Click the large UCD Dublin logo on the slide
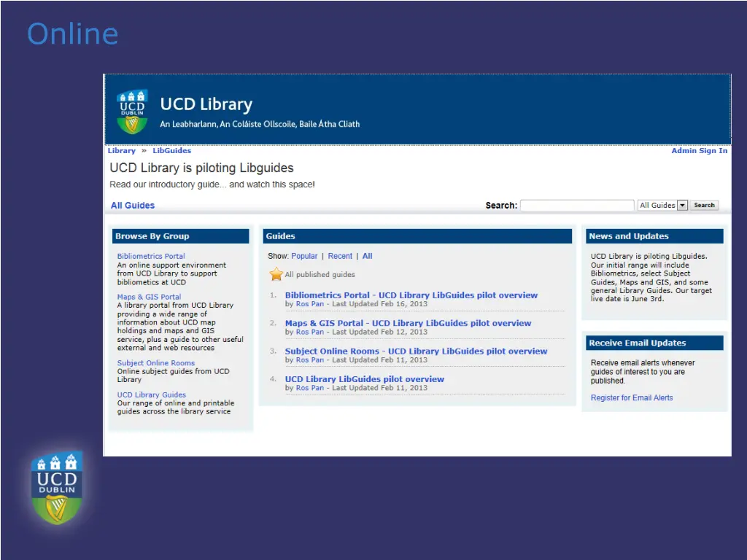 click(x=57, y=488)
